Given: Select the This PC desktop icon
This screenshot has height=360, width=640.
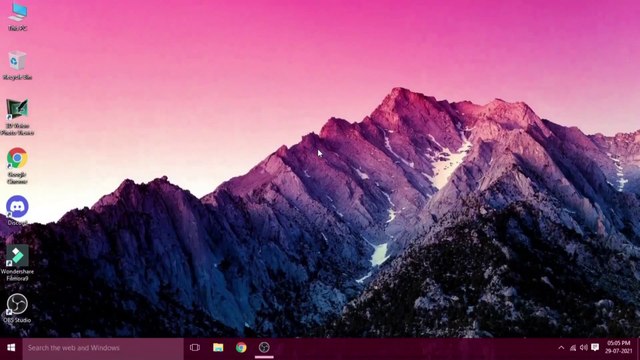Looking at the screenshot, I should (x=18, y=16).
